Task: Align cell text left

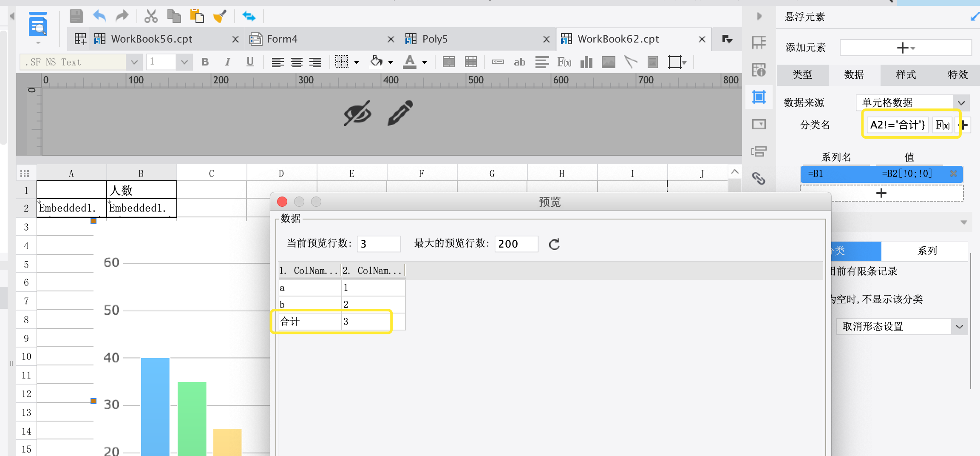Action: [278, 63]
